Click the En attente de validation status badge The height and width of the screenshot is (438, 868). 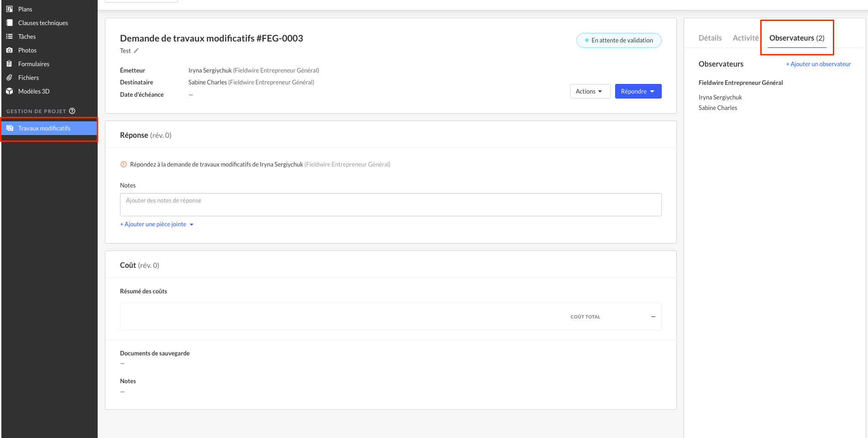click(619, 40)
